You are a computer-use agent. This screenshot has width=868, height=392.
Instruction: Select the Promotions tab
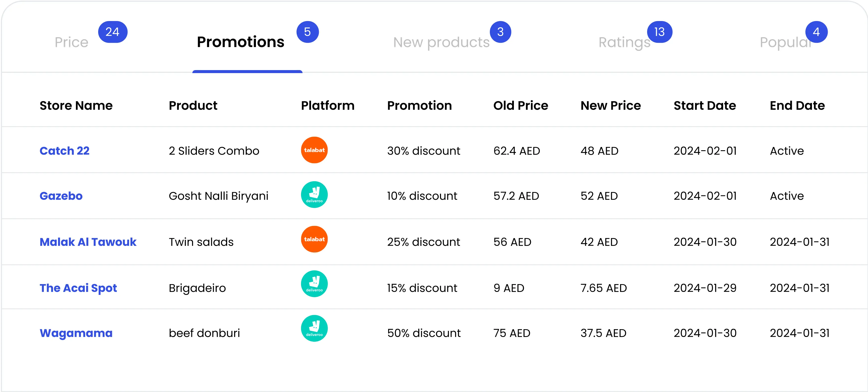(x=241, y=42)
